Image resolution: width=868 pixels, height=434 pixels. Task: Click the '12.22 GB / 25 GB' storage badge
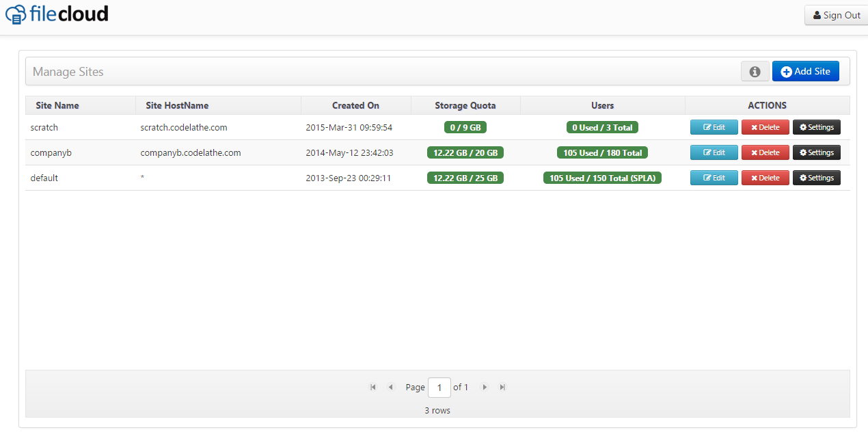[465, 178]
